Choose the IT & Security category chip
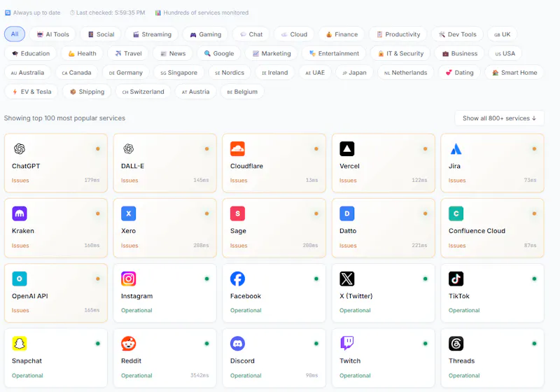 400,54
